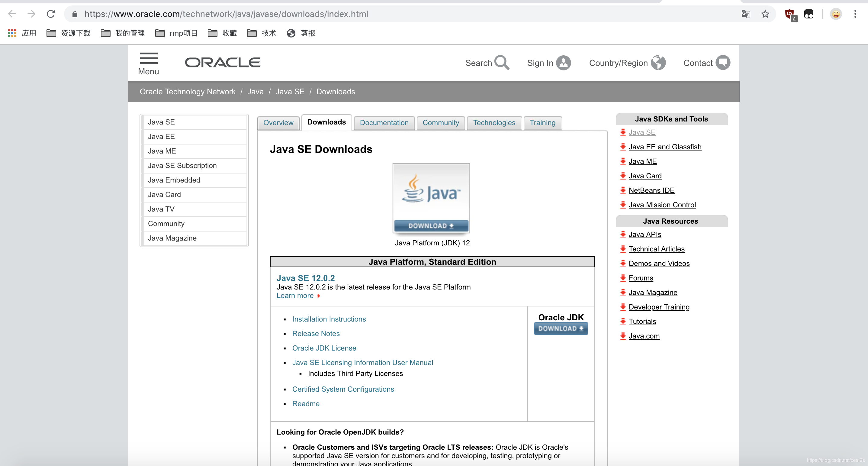The width and height of the screenshot is (868, 466).
Task: Open the 剪报 globe bookmark
Action: coord(301,33)
